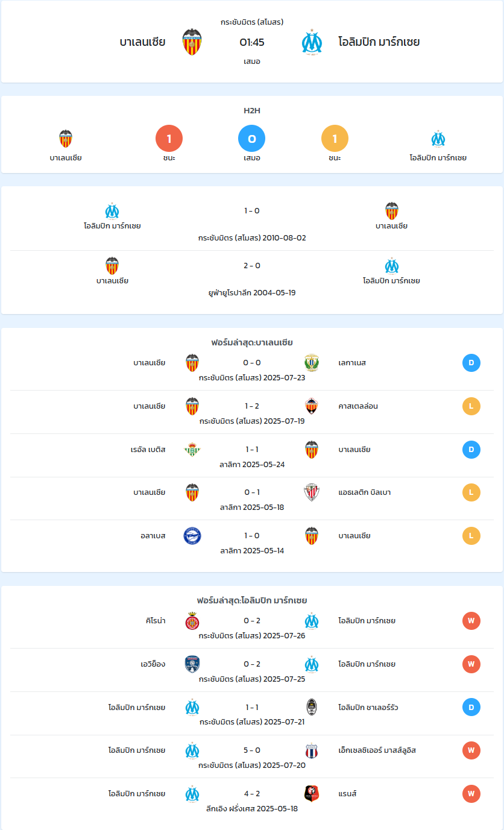Select the Castellon club crest
504x830 pixels.
coord(312,406)
